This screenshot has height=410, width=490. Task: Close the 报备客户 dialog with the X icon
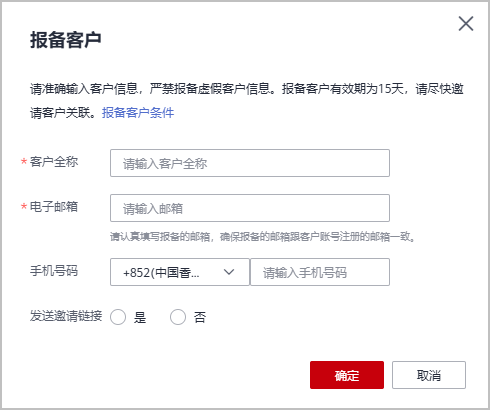tap(466, 24)
